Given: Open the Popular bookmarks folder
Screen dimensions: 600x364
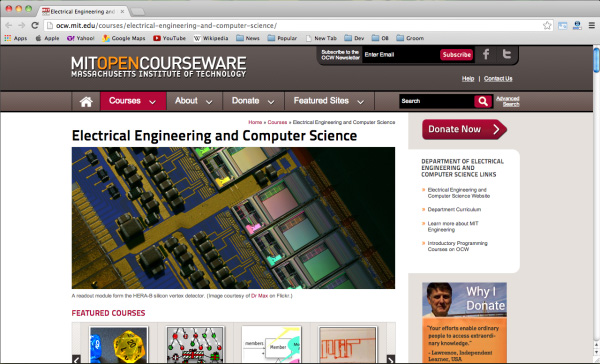Looking at the screenshot, I should (x=282, y=38).
